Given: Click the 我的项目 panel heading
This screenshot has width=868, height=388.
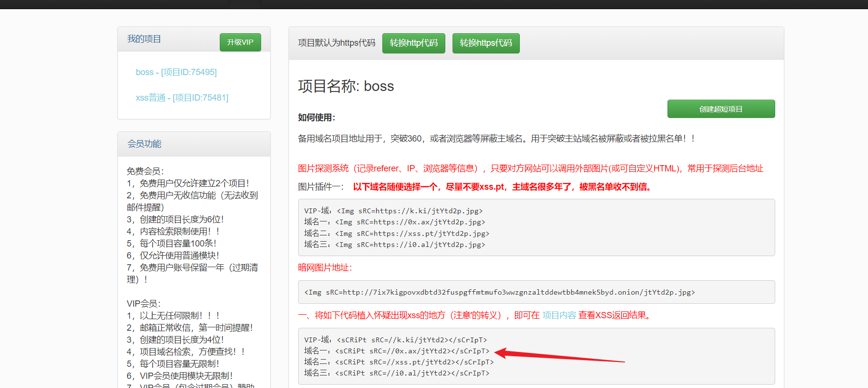Looking at the screenshot, I should click(144, 39).
